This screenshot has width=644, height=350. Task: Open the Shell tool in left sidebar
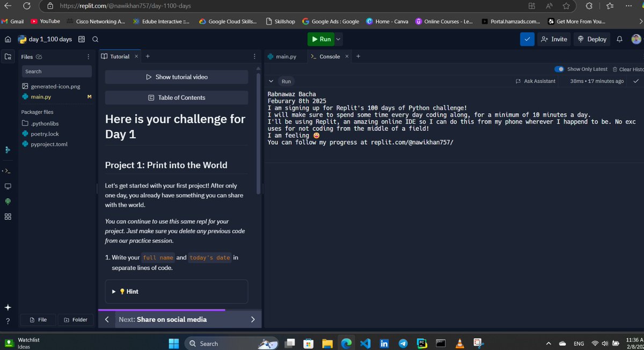point(8,171)
